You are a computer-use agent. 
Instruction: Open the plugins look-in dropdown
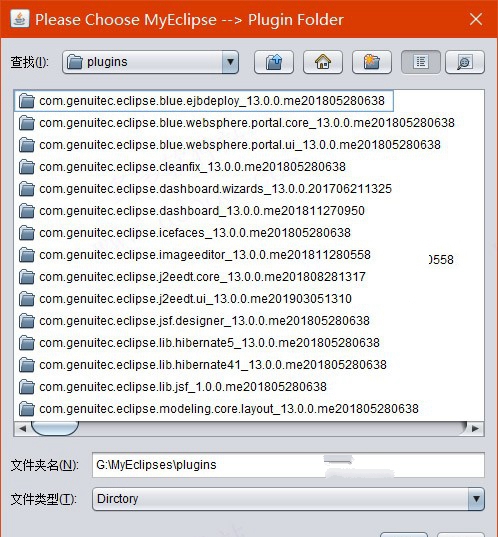click(x=150, y=62)
